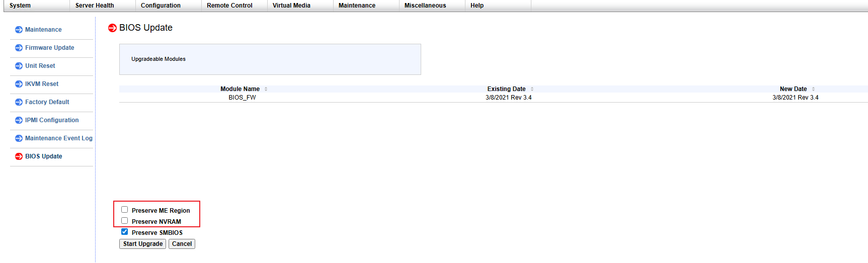The image size is (868, 263).
Task: Click the Cancel button
Action: (182, 244)
